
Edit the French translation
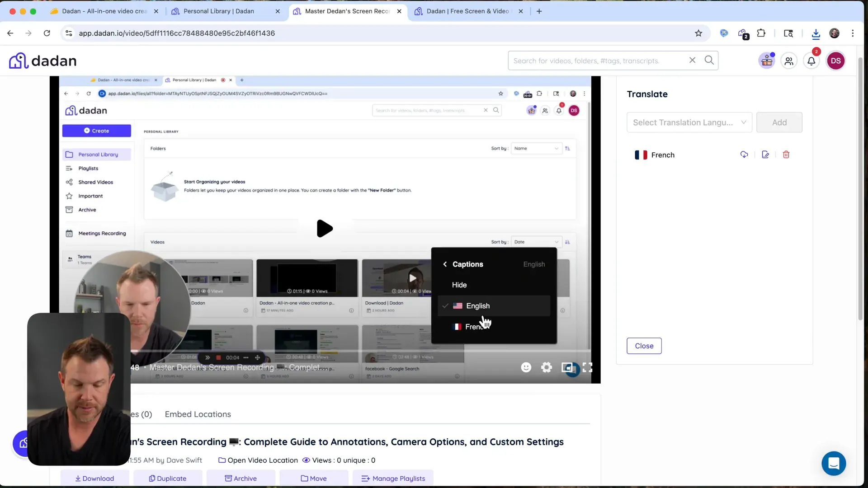coord(765,155)
